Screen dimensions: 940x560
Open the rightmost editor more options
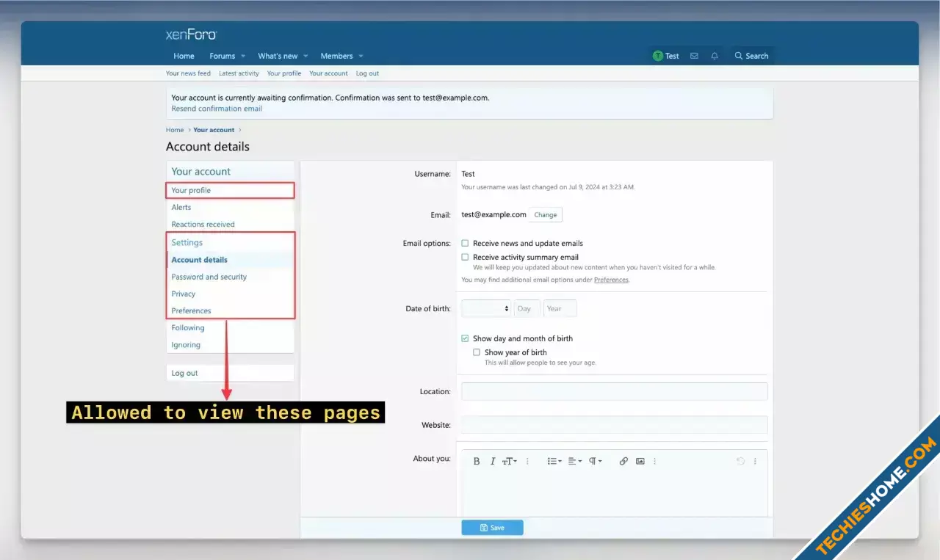pos(755,461)
